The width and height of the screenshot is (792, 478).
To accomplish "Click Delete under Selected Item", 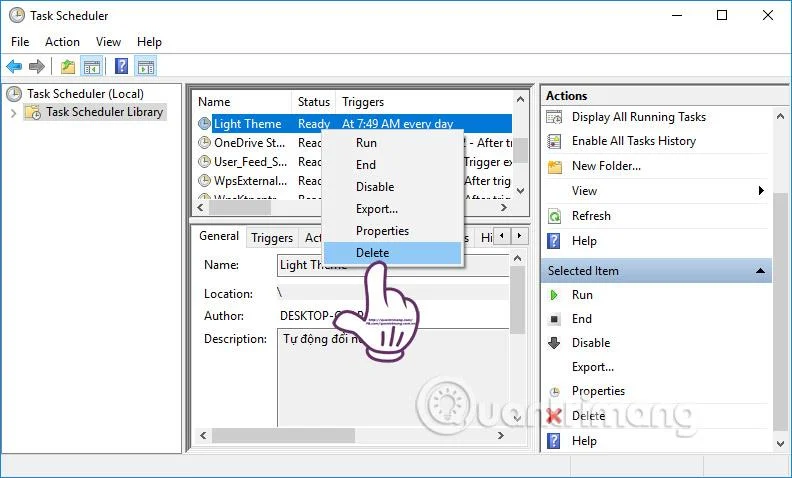I will point(588,416).
